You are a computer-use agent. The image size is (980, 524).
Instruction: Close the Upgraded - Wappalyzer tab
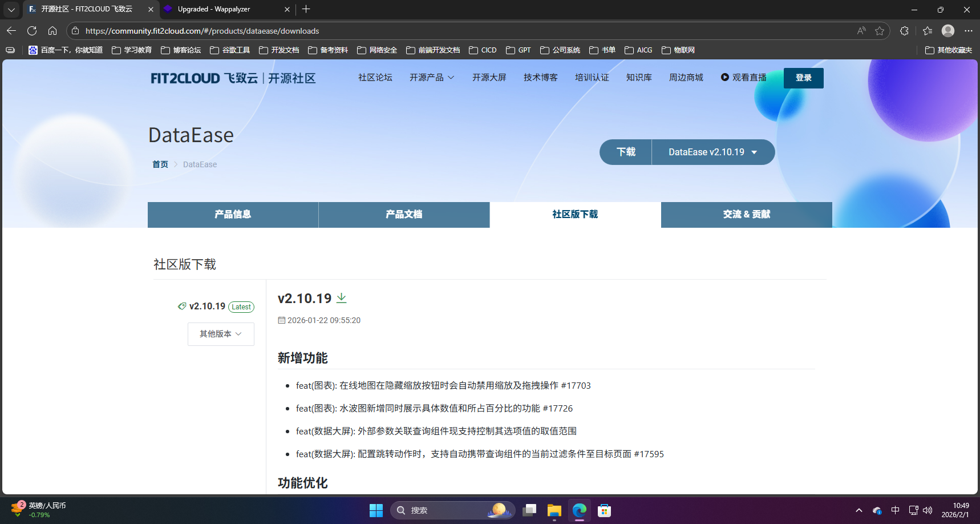coord(287,9)
